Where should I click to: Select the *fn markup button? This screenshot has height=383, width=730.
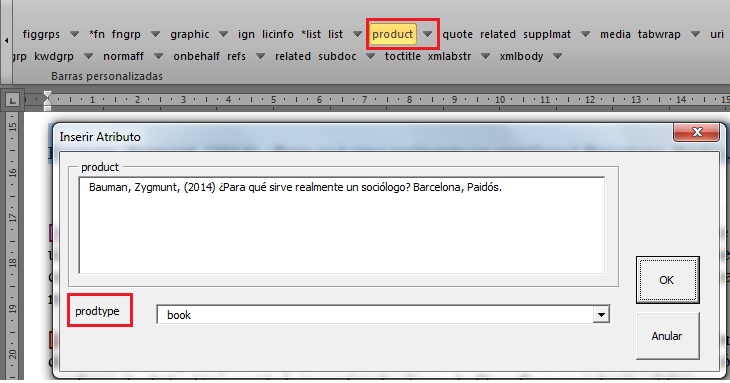pyautogui.click(x=97, y=34)
